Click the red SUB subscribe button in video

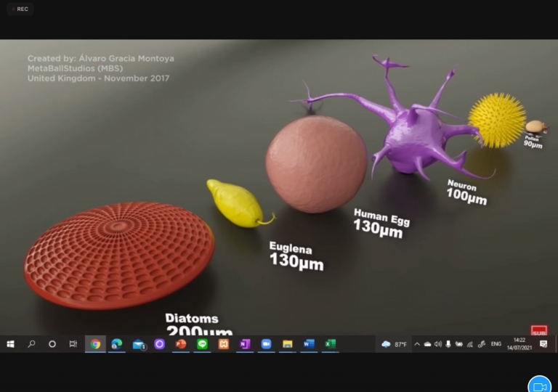539,331
